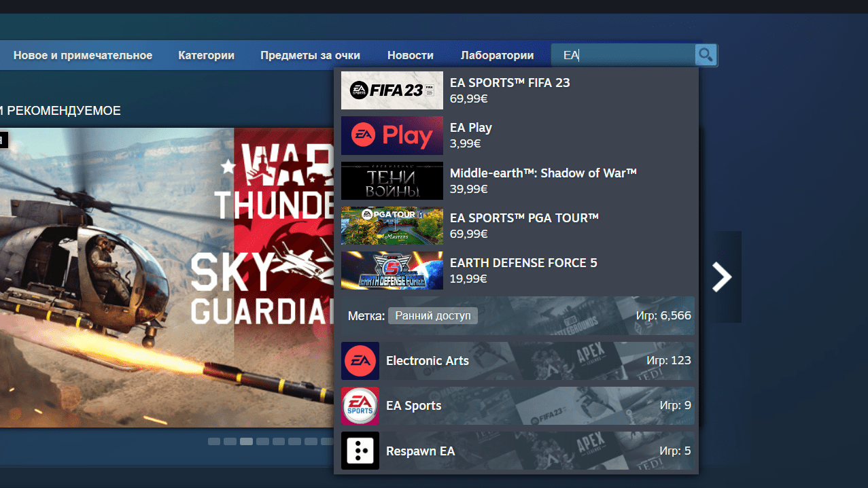868x488 pixels.
Task: Open the Категории menu
Action: [207, 56]
